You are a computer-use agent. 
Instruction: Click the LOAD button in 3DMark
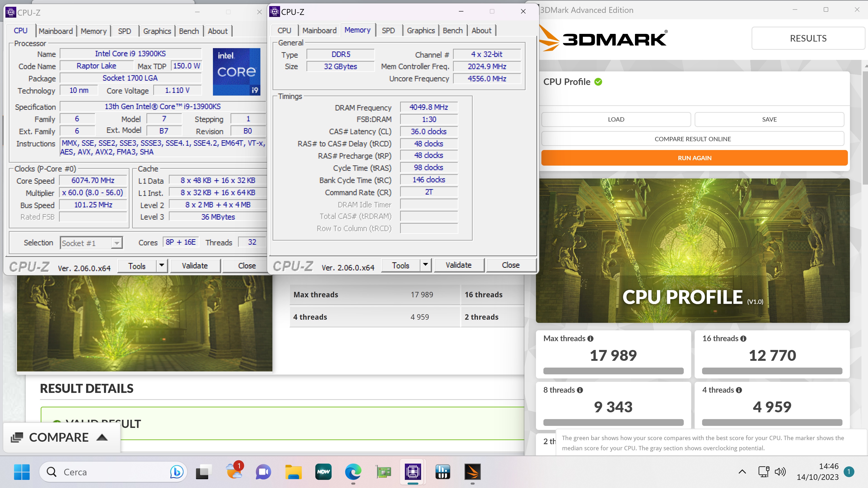pyautogui.click(x=616, y=119)
